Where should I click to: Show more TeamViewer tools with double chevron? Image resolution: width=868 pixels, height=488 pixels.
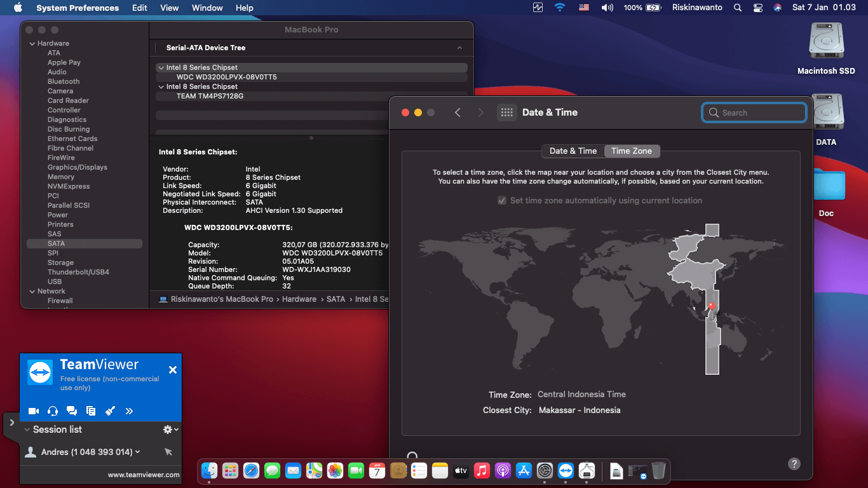(129, 411)
